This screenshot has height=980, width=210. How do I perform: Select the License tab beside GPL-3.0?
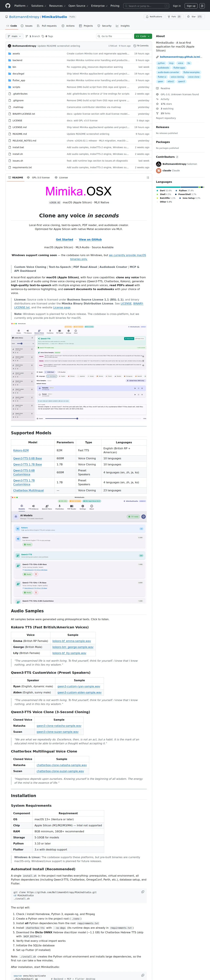[x=61, y=178]
